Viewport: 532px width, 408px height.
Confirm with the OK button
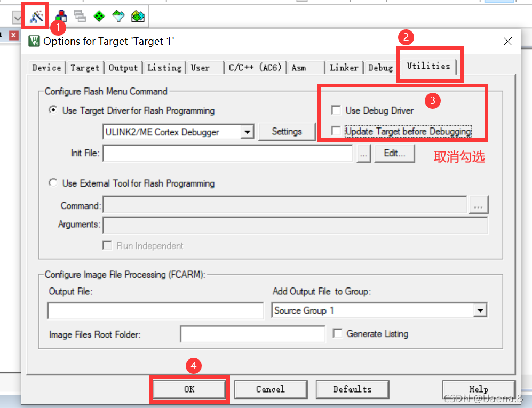point(189,389)
